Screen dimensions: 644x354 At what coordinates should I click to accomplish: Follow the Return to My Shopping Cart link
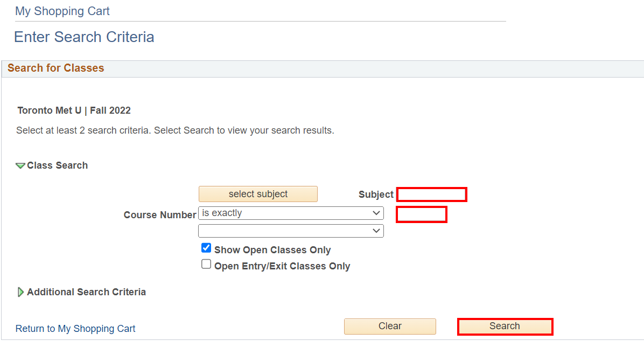coord(75,329)
